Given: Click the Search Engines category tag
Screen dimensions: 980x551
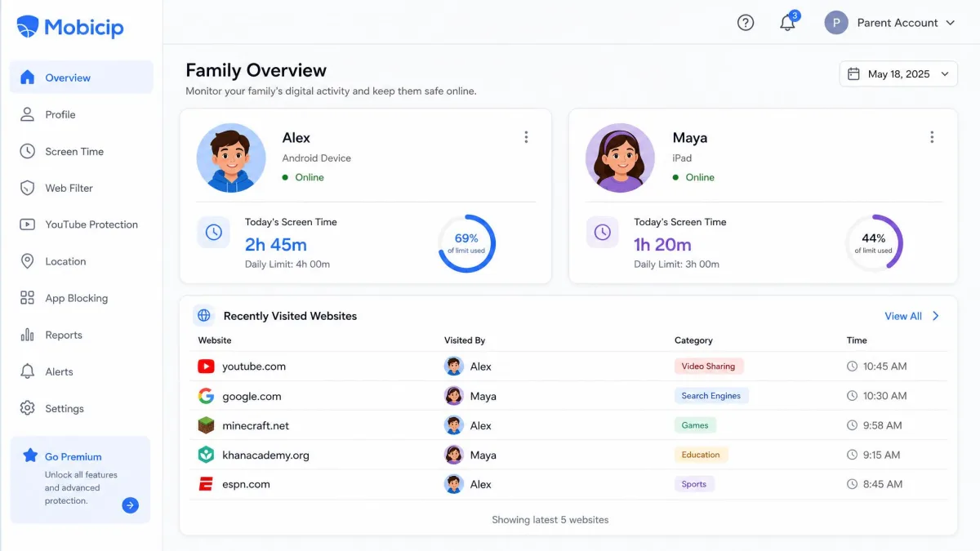Looking at the screenshot, I should tap(711, 396).
